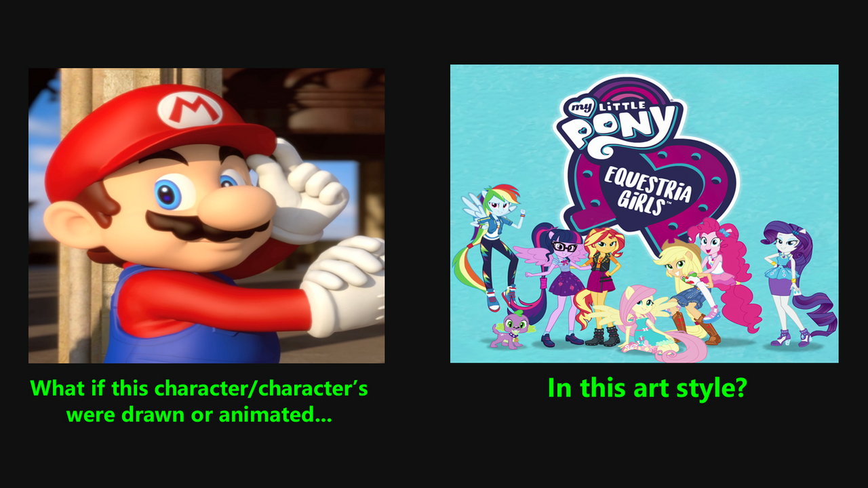Click the Equestria Girls poster image

pyautogui.click(x=644, y=213)
